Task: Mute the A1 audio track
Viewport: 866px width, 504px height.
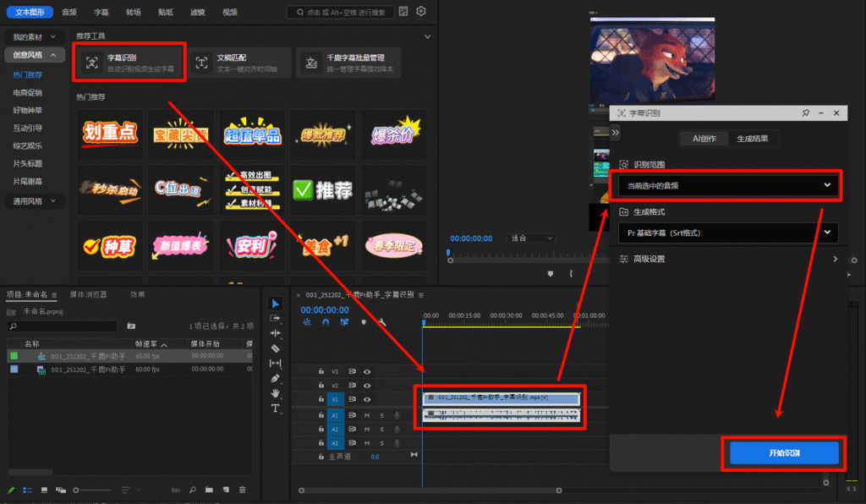Action: pyautogui.click(x=367, y=415)
